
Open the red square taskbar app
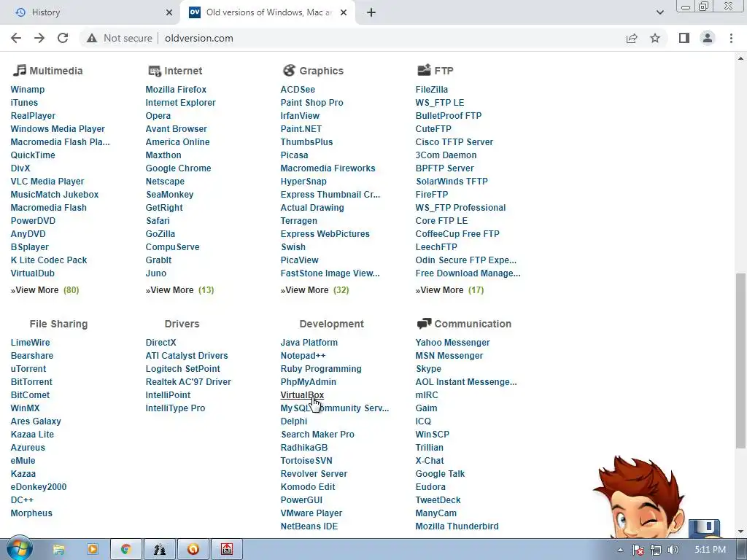pyautogui.click(x=227, y=550)
